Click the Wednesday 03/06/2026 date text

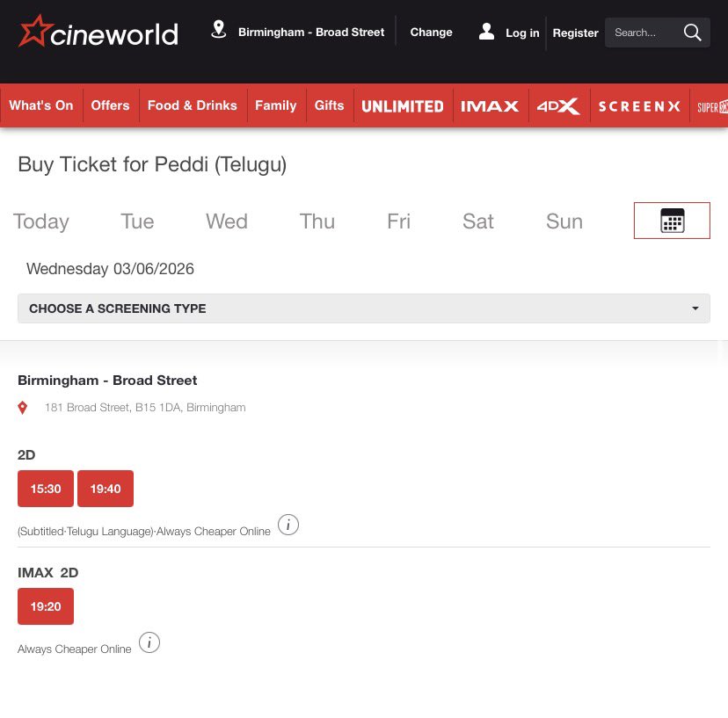point(110,269)
